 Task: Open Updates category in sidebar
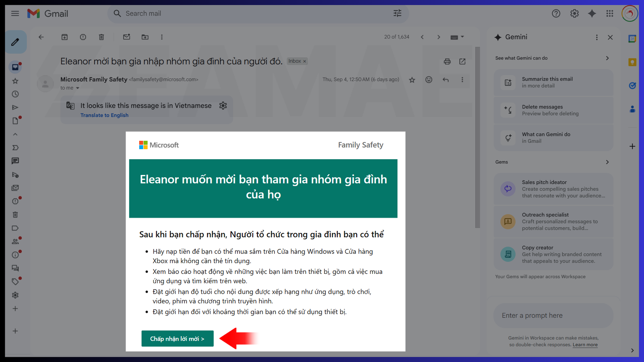point(15,255)
